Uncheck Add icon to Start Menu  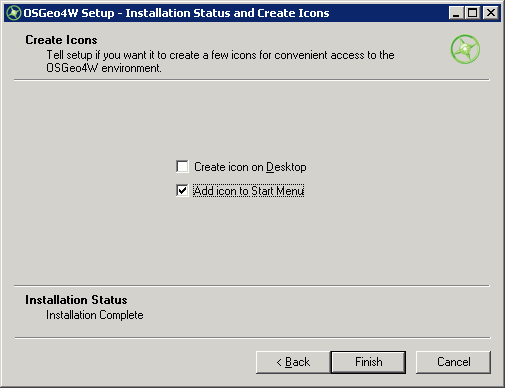tap(182, 191)
